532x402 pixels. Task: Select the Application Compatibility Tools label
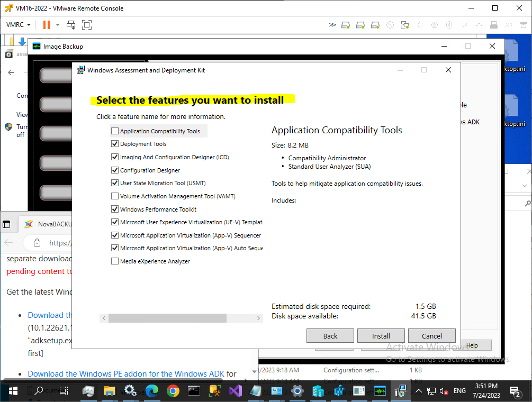(160, 131)
